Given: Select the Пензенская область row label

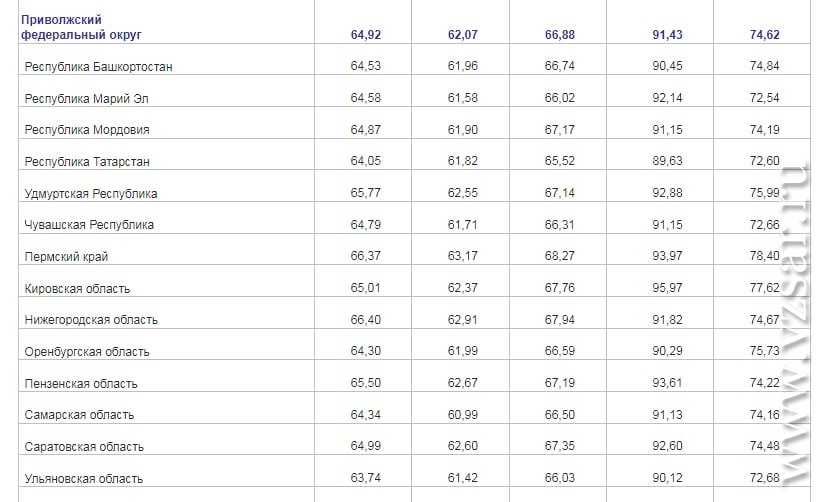Looking at the screenshot, I should coord(81,384).
